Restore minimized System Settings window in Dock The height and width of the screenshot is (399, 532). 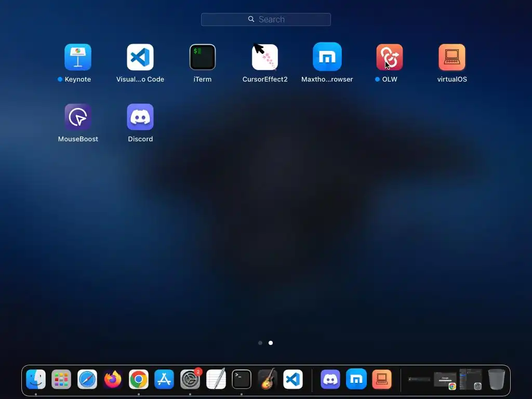(x=471, y=379)
